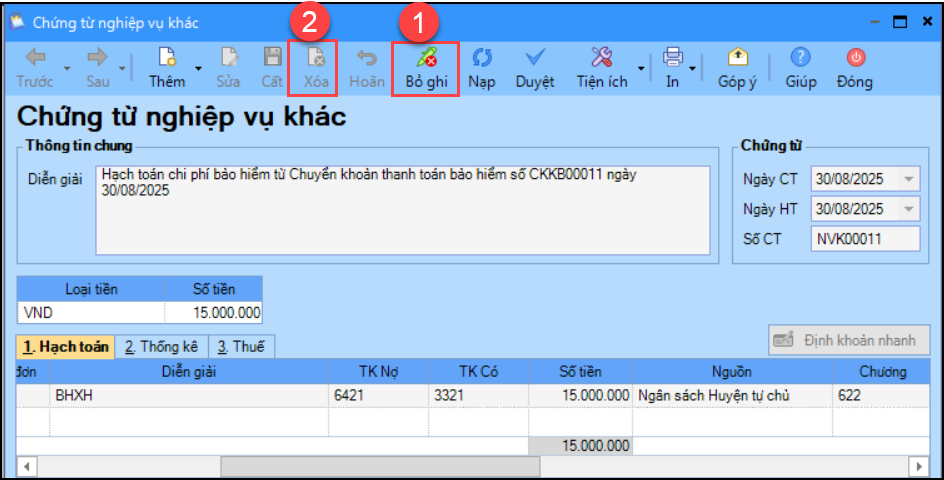Click the grid total 15.000.000 cell
944x480 pixels.
[580, 446]
